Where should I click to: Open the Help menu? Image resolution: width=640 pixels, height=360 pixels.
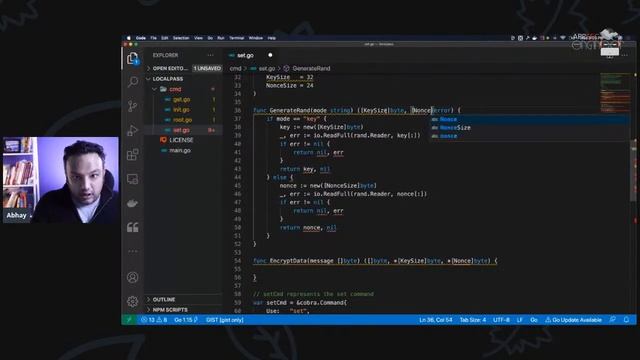pos(271,38)
